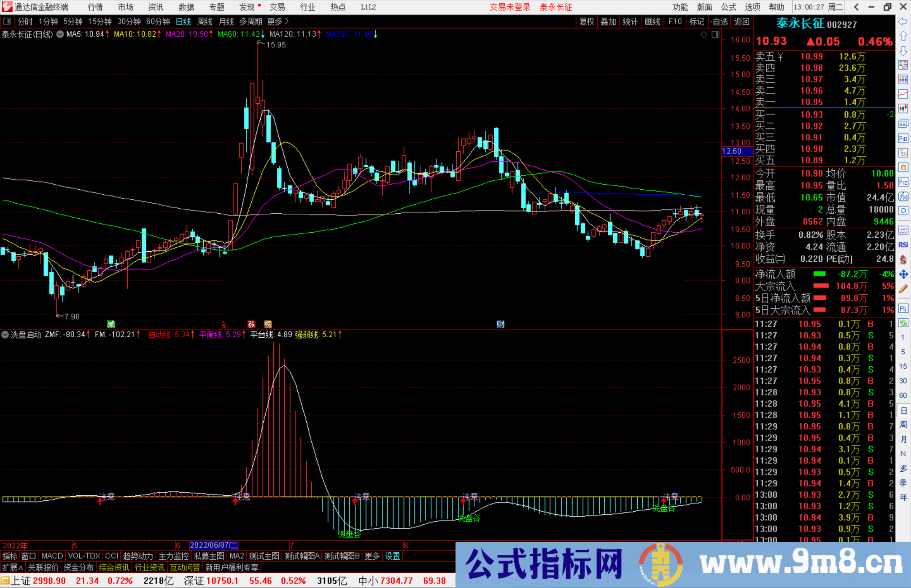Open the 更多 period dropdown next to 月线
Image resolution: width=911 pixels, height=588 pixels.
[x=276, y=21]
